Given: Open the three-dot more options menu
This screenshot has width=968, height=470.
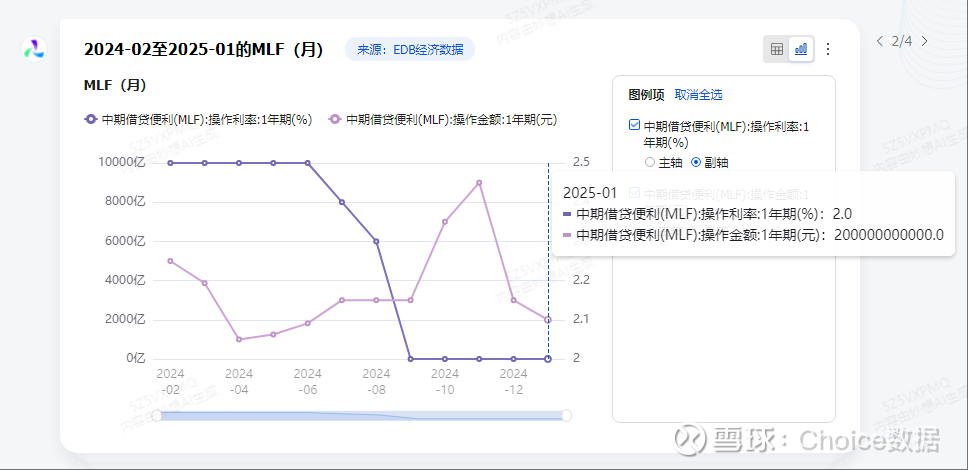Looking at the screenshot, I should [828, 49].
